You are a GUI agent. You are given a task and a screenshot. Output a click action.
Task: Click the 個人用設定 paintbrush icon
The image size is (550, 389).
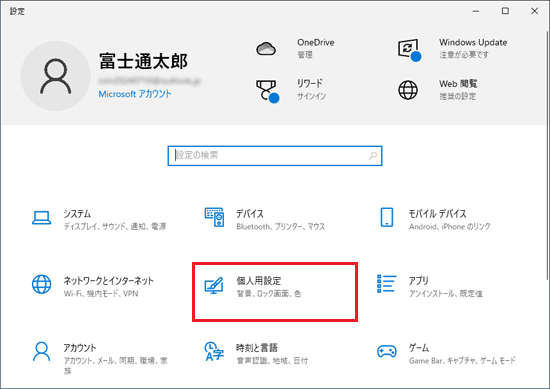[x=214, y=286]
